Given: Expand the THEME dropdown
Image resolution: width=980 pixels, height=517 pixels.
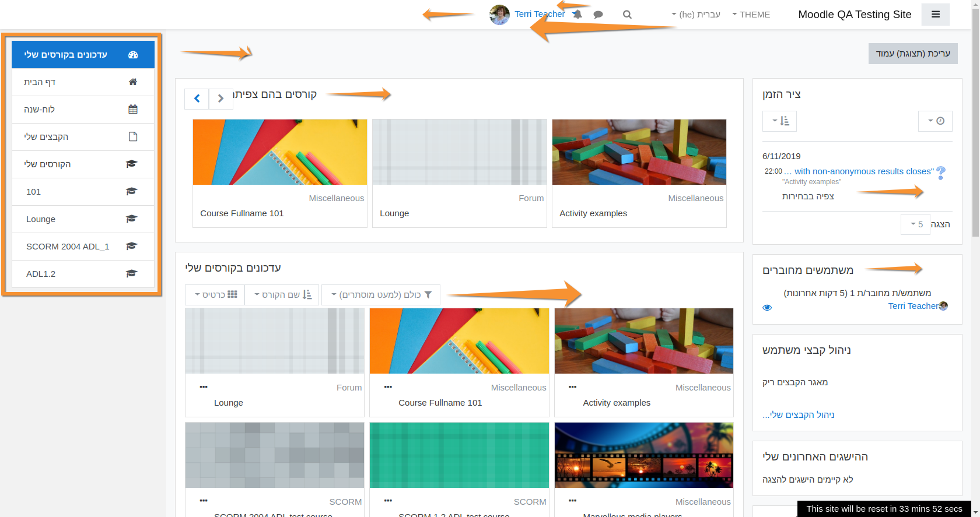Looking at the screenshot, I should (751, 15).
